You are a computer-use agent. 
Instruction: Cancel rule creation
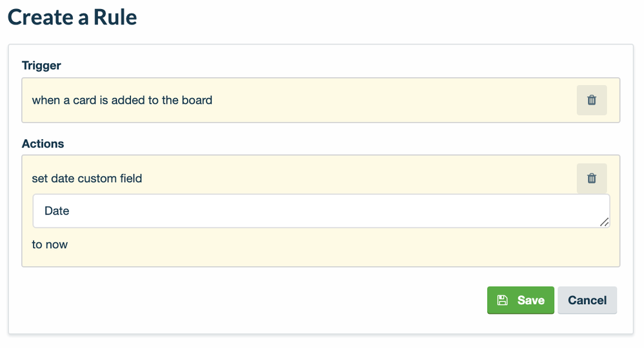coord(587,300)
